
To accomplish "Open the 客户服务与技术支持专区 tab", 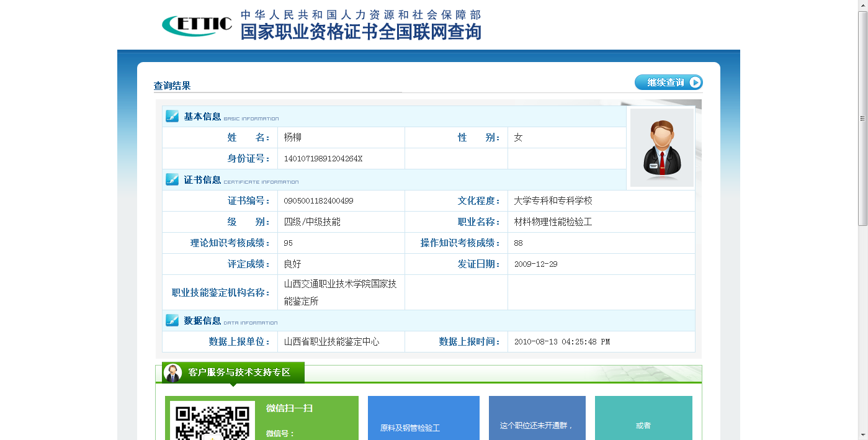I will coord(239,372).
